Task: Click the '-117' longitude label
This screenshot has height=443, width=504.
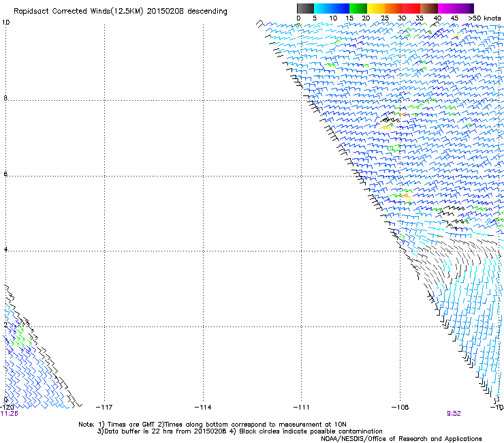Action: 104,408
